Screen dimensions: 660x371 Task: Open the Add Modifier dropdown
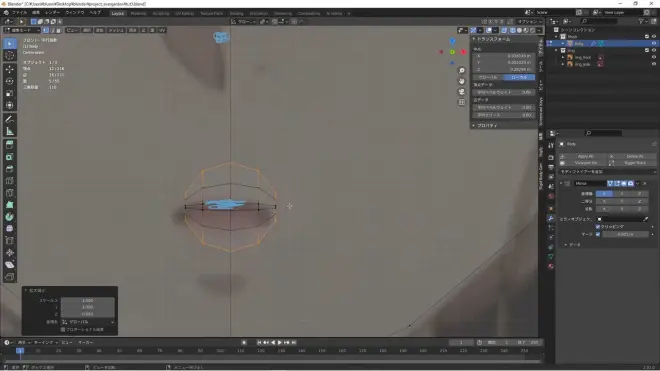pos(607,172)
